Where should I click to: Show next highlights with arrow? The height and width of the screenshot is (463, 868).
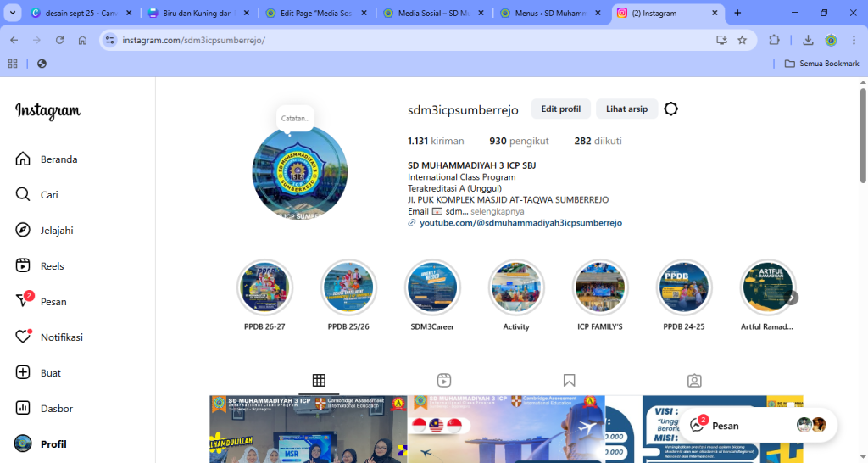[793, 298]
